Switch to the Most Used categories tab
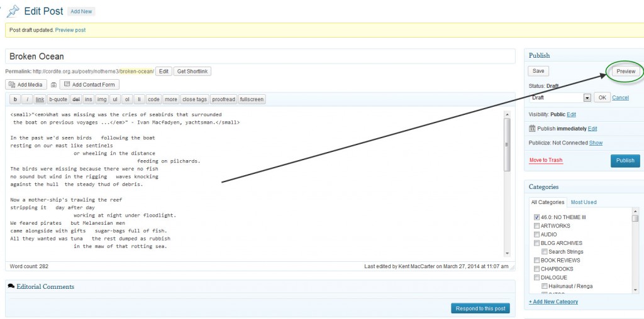 (584, 202)
